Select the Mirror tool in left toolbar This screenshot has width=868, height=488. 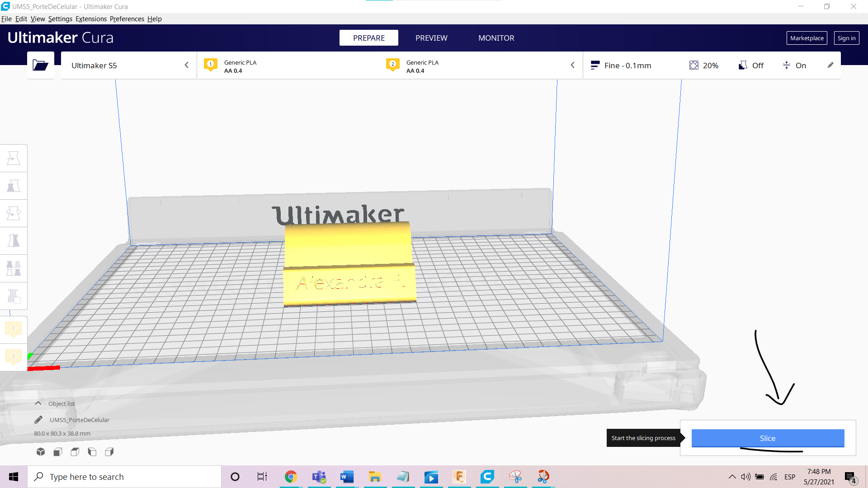14,241
